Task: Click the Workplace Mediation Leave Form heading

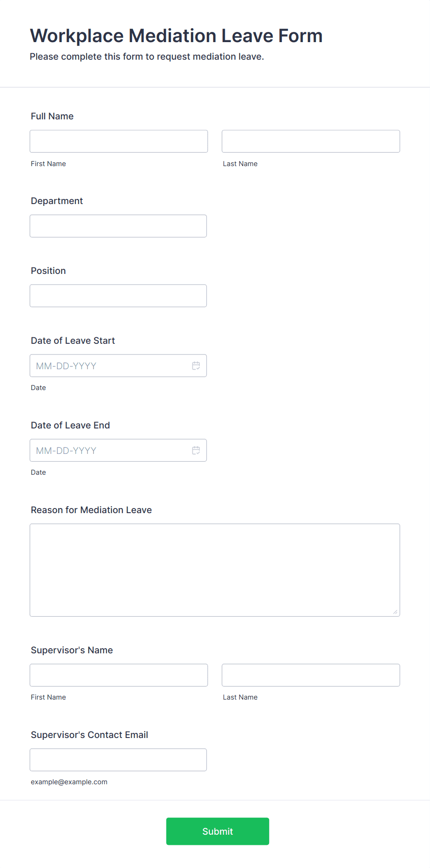Action: tap(176, 36)
